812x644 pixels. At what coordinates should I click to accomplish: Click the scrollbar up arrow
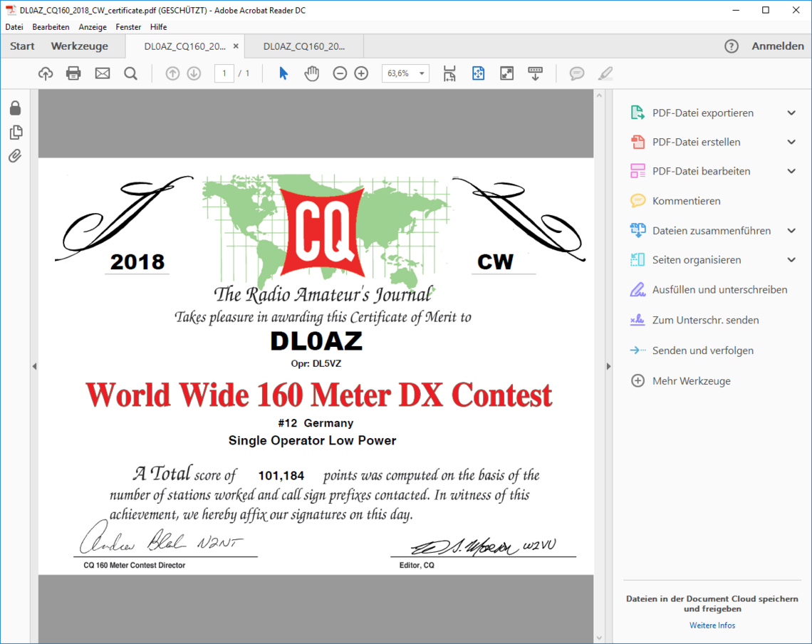coord(599,95)
